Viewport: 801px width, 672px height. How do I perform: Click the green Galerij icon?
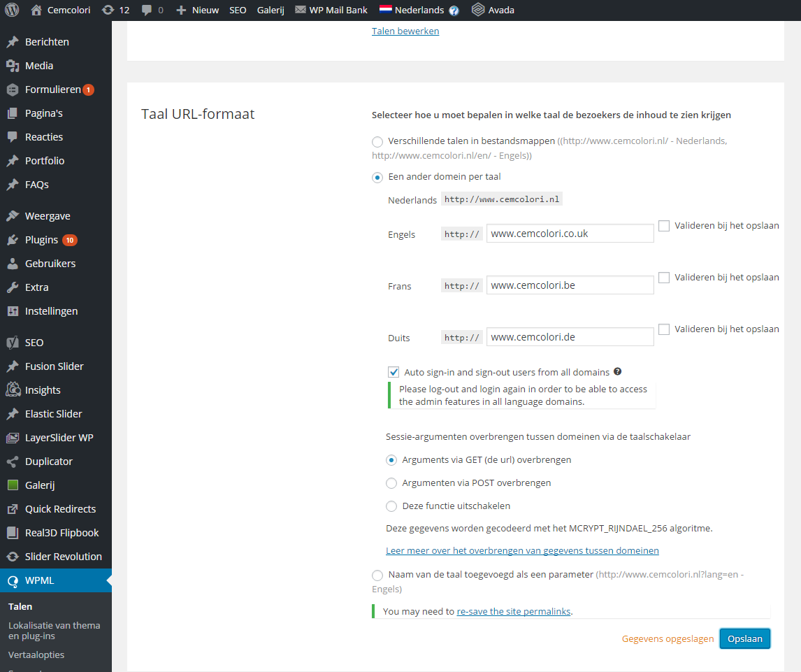pos(13,485)
